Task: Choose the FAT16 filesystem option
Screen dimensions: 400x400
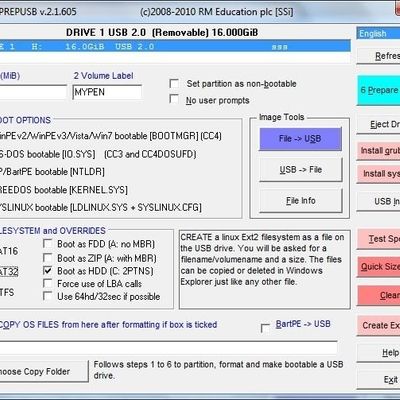Action: click(9, 251)
